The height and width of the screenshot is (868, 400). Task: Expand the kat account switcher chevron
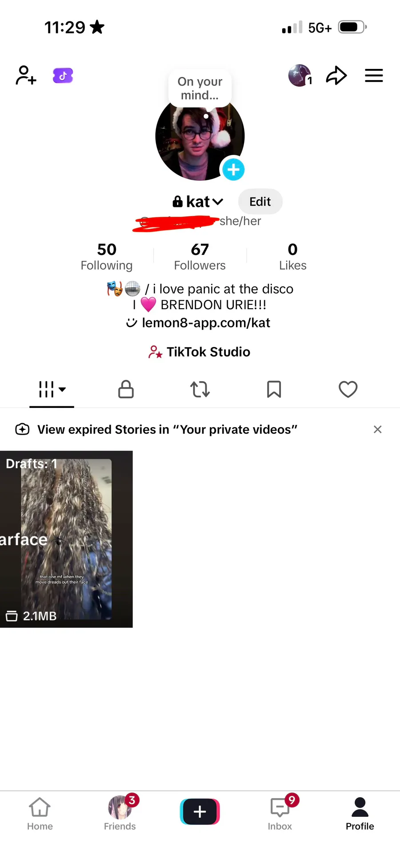pyautogui.click(x=218, y=202)
